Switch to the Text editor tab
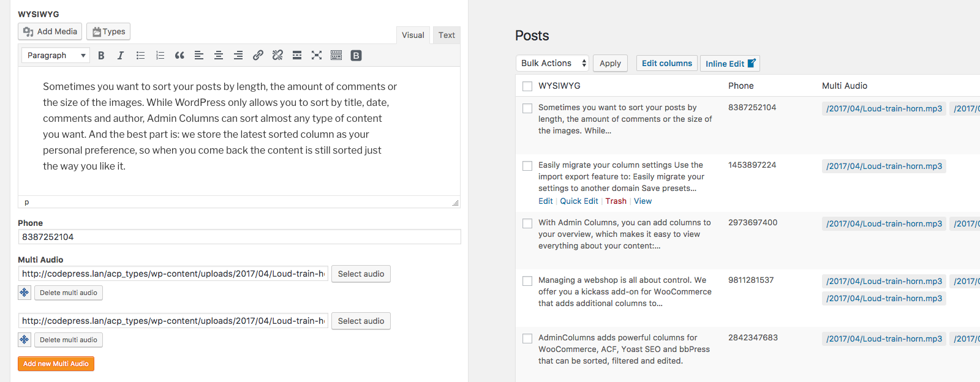 (x=447, y=35)
